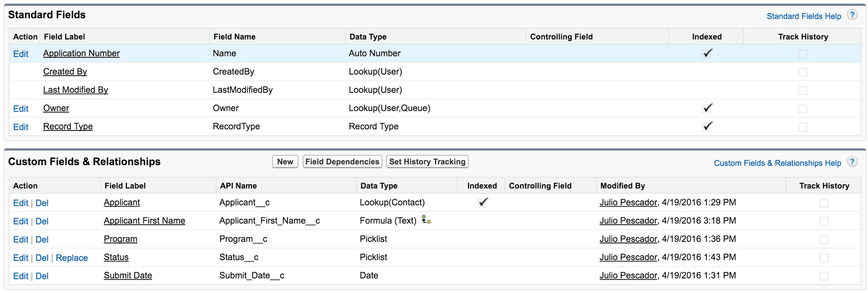
Task: Open Applicant field label link
Action: (122, 203)
